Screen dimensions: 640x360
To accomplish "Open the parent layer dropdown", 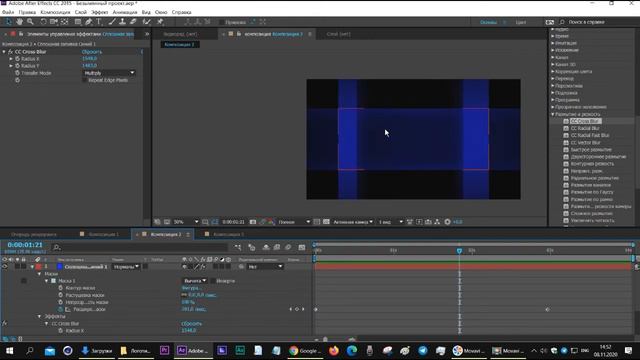I will [x=265, y=267].
